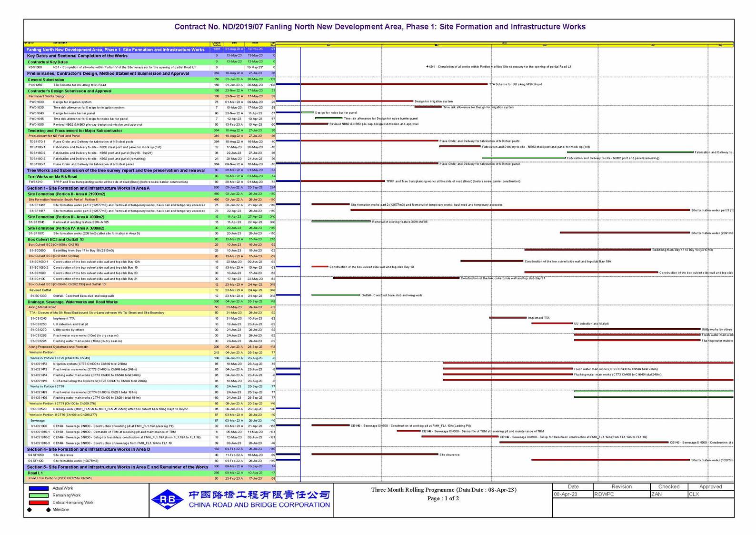Click the Tree Works on Ma Sik Road row
Viewport: 756px width, 535px height.
tap(150, 176)
